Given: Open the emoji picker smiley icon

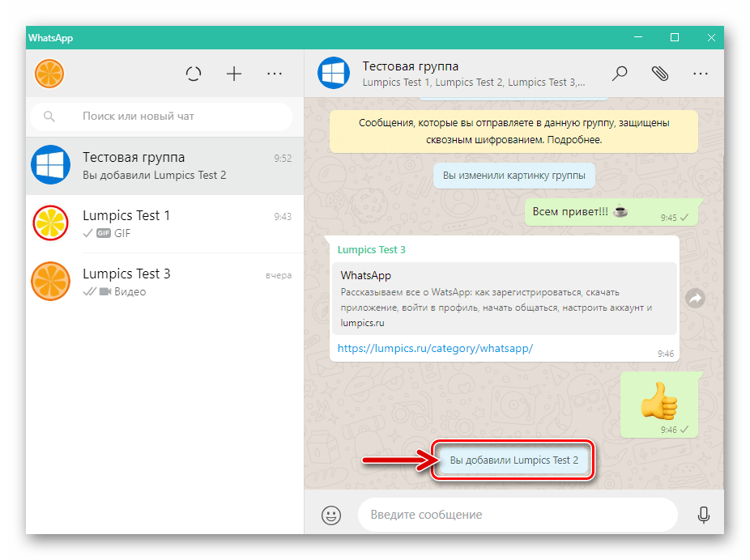Looking at the screenshot, I should click(x=331, y=515).
